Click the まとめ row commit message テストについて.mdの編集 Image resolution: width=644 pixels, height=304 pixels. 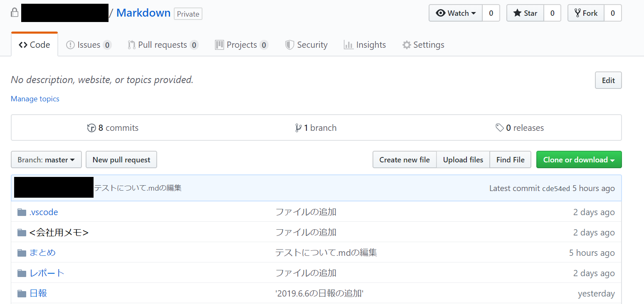pyautogui.click(x=326, y=253)
